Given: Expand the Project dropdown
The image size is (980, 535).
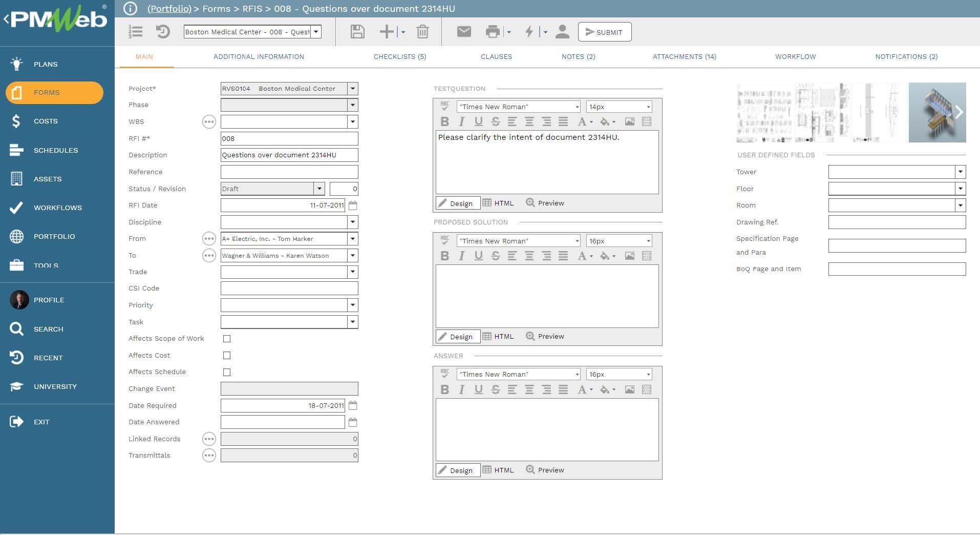Looking at the screenshot, I should click(352, 89).
